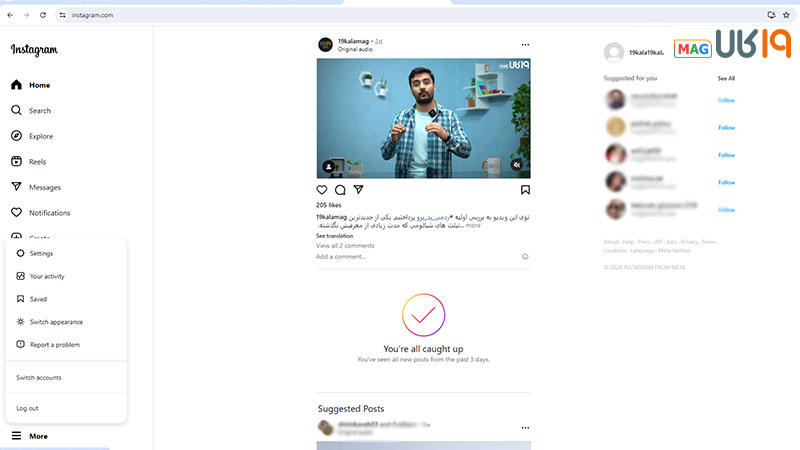Select Settings in the More menu
This screenshot has height=450, width=800.
pos(41,253)
